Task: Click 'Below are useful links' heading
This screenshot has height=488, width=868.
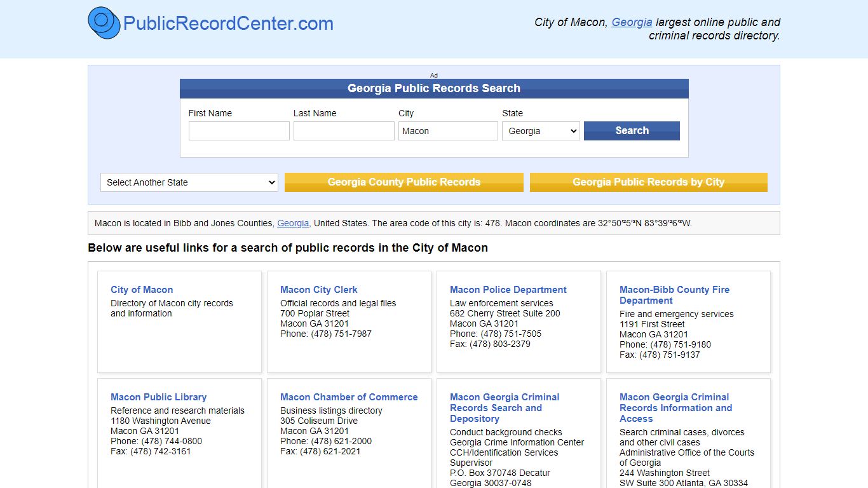Action: click(x=288, y=248)
